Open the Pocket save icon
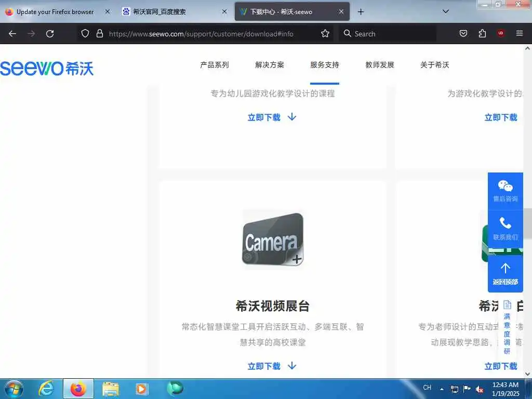The height and width of the screenshot is (399, 532). (x=463, y=33)
